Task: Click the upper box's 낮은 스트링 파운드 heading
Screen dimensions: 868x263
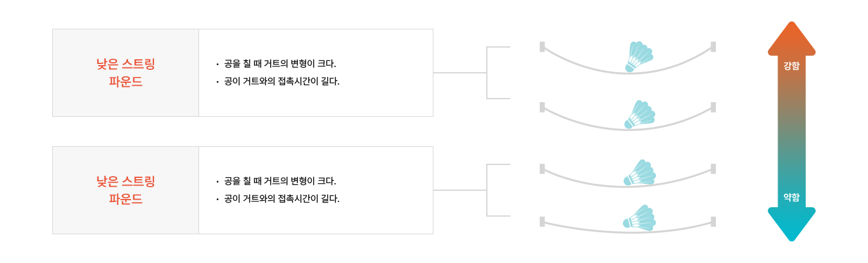Action: click(126, 73)
